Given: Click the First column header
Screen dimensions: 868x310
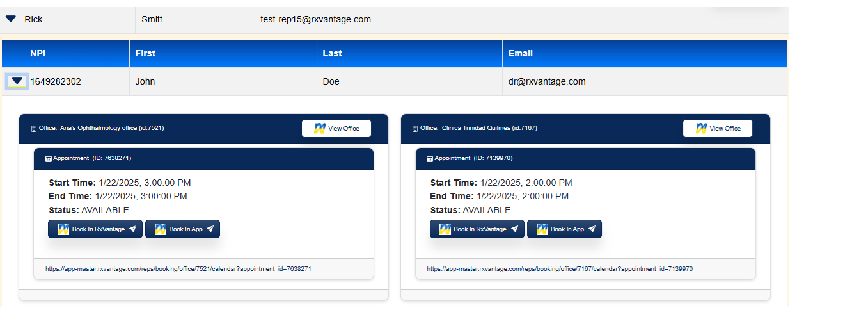Looking at the screenshot, I should tap(223, 53).
